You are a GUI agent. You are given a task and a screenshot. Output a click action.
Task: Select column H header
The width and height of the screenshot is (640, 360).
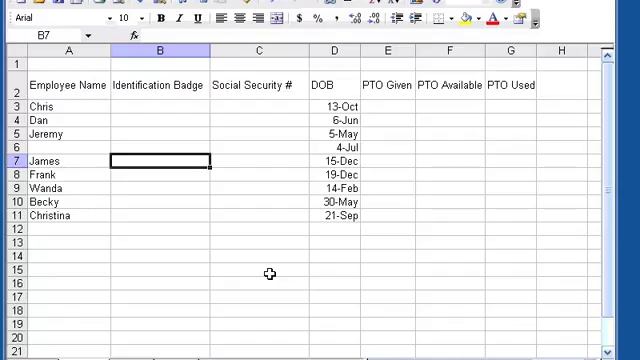point(562,51)
